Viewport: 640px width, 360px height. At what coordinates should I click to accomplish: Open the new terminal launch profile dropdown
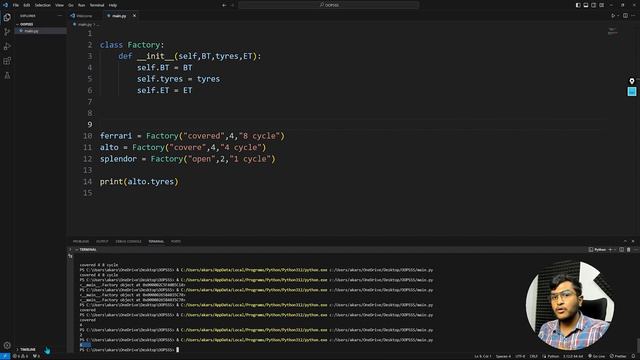pyautogui.click(x=615, y=249)
